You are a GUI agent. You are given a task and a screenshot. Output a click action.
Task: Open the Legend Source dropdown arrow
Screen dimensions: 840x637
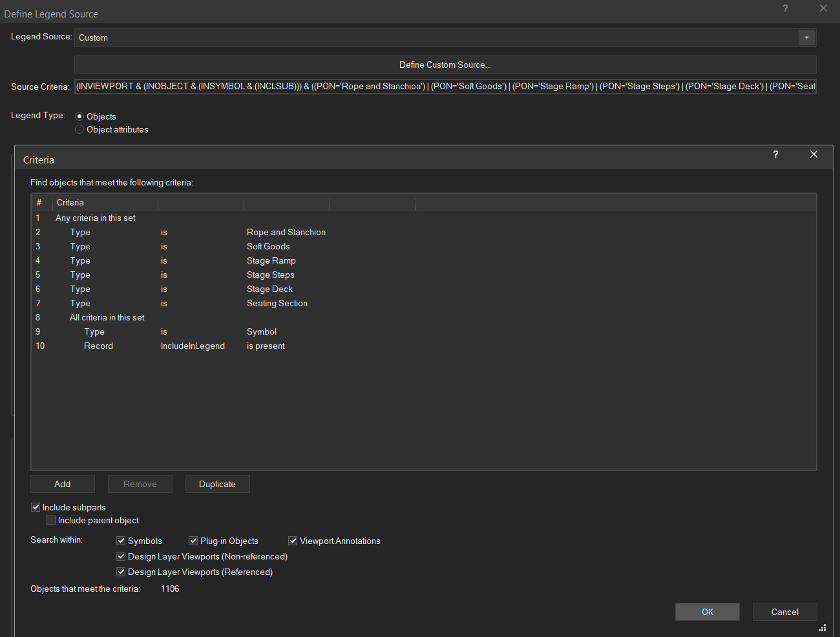click(x=806, y=38)
